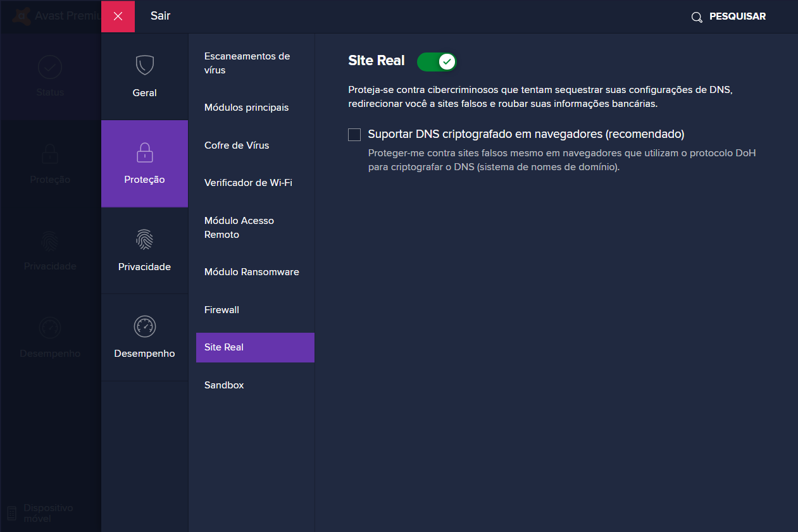Turn off the Site Real toggle

pyautogui.click(x=437, y=61)
